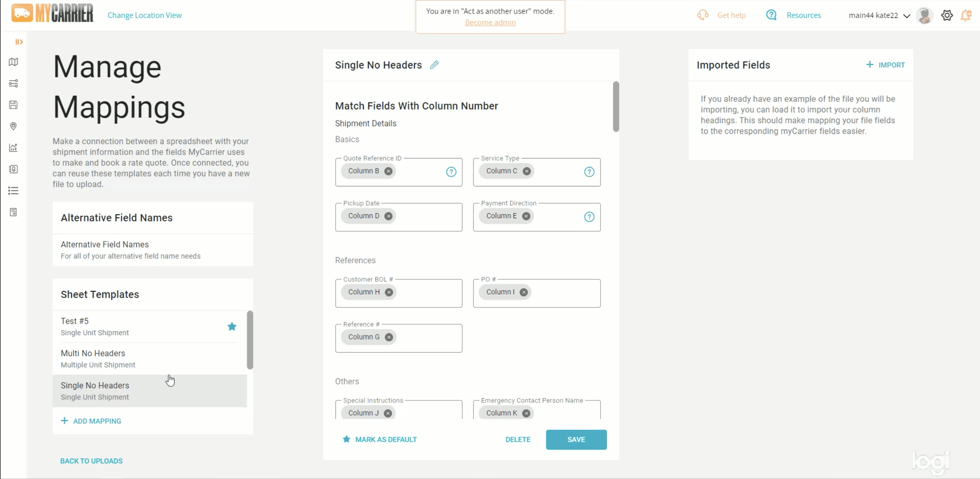Click the Service Type field
This screenshot has height=479, width=980.
tap(536, 172)
